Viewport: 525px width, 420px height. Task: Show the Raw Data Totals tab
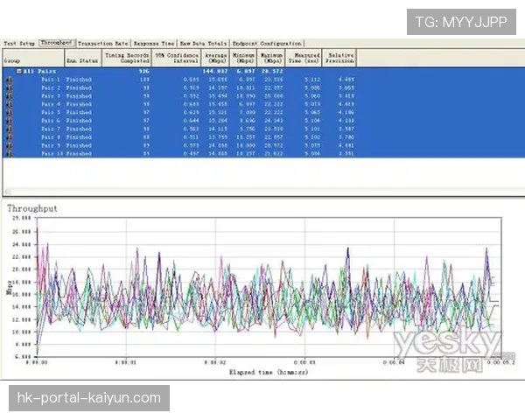[204, 42]
